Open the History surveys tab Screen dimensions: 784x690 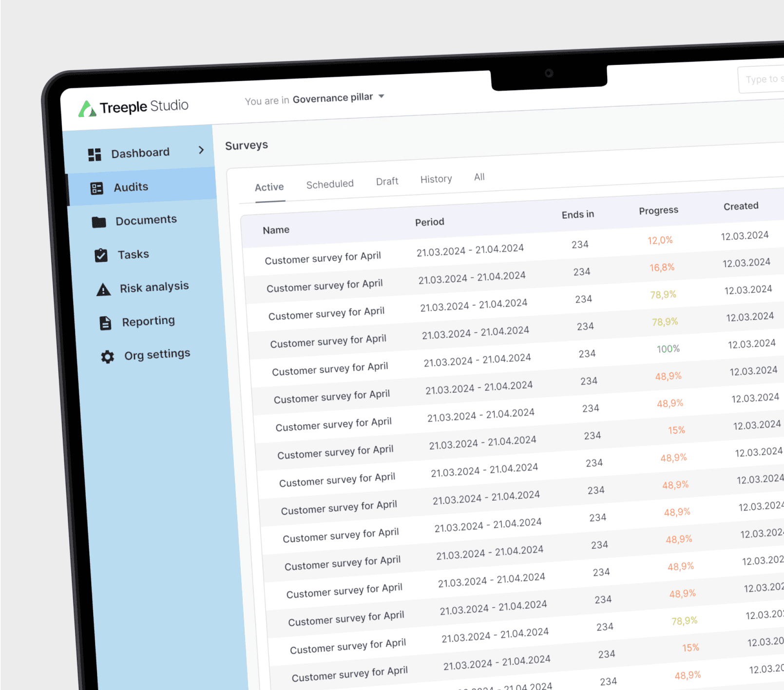436,178
